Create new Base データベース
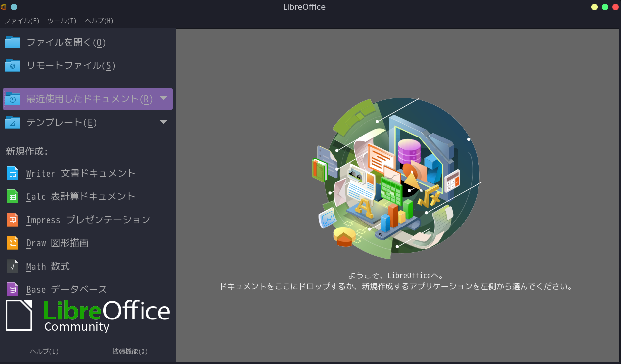The image size is (621, 364). [66, 289]
